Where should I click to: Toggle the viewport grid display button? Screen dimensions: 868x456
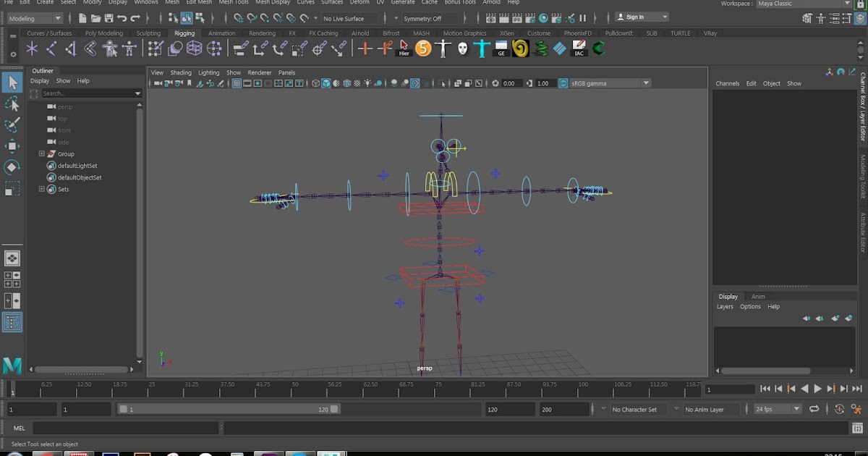[237, 83]
